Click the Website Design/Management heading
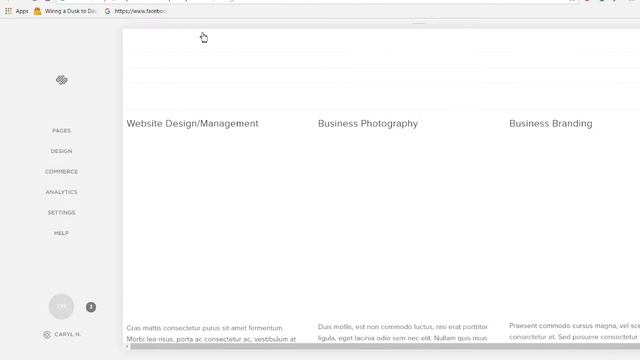 point(192,124)
